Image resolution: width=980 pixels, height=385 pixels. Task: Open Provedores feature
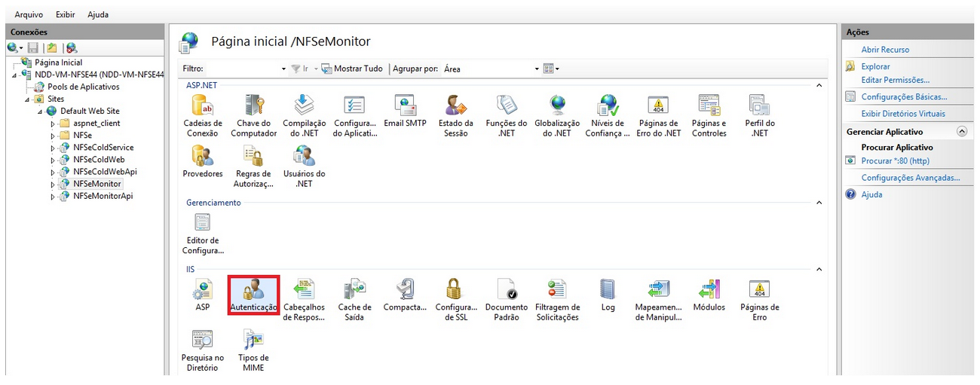[x=203, y=161]
